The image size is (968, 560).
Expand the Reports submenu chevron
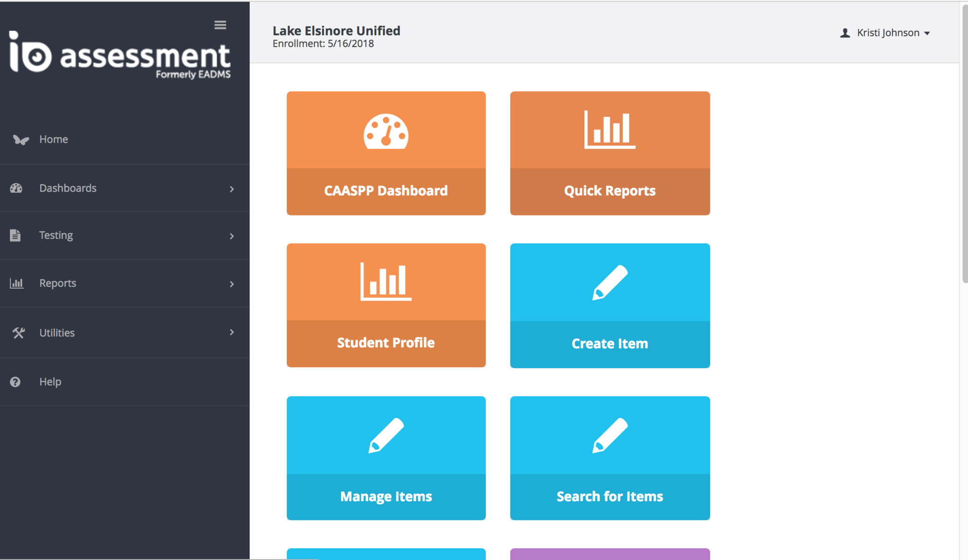coord(232,284)
